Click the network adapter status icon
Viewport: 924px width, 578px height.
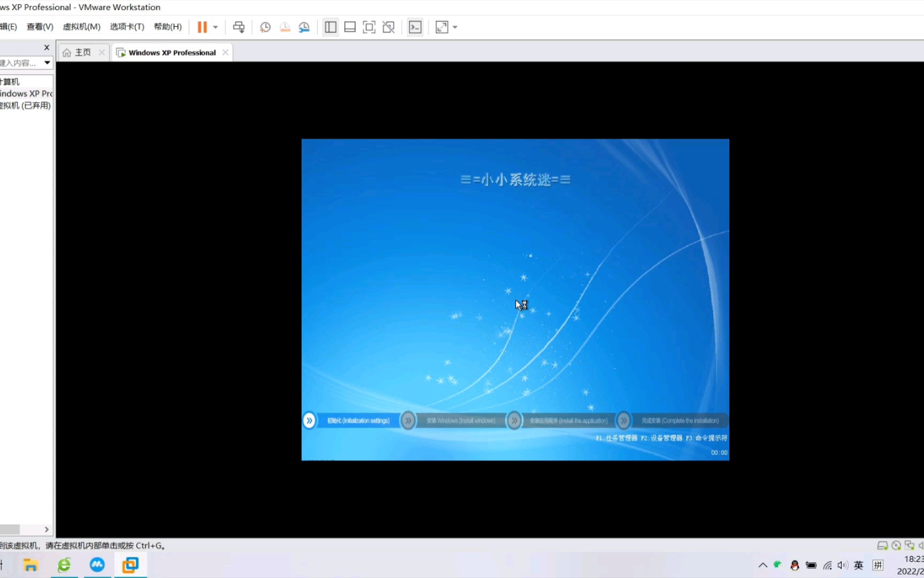(x=910, y=546)
